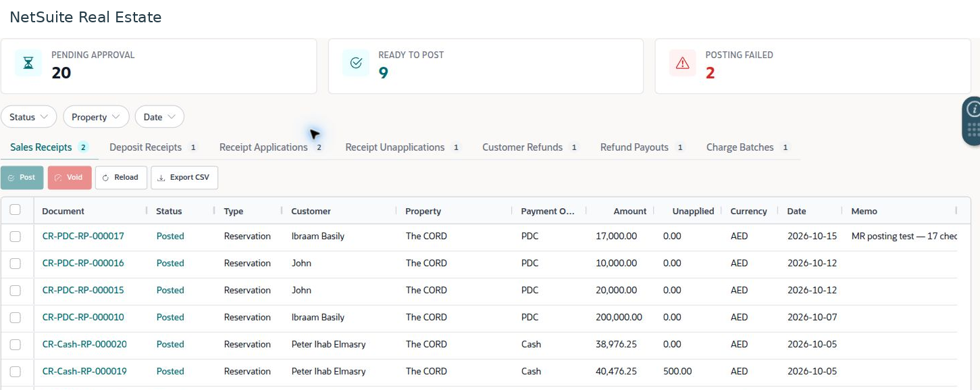Click the Ready to Post checkmark icon
980x390 pixels.
pos(356,63)
